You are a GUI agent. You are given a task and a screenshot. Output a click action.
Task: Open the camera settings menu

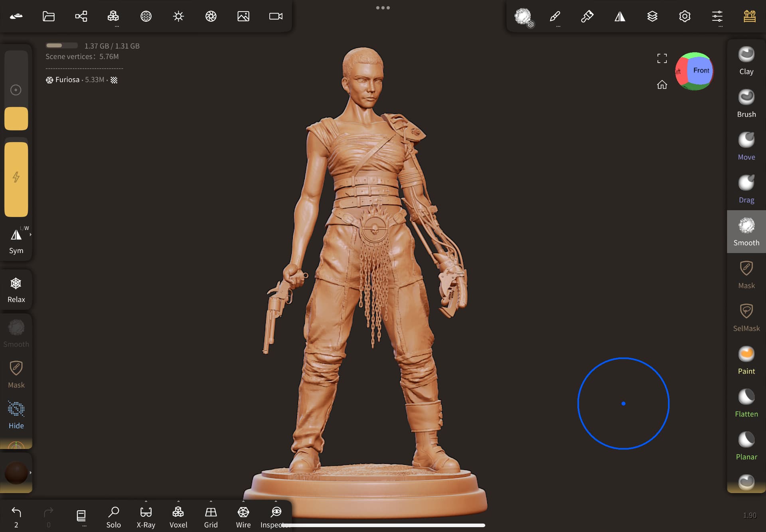(276, 16)
